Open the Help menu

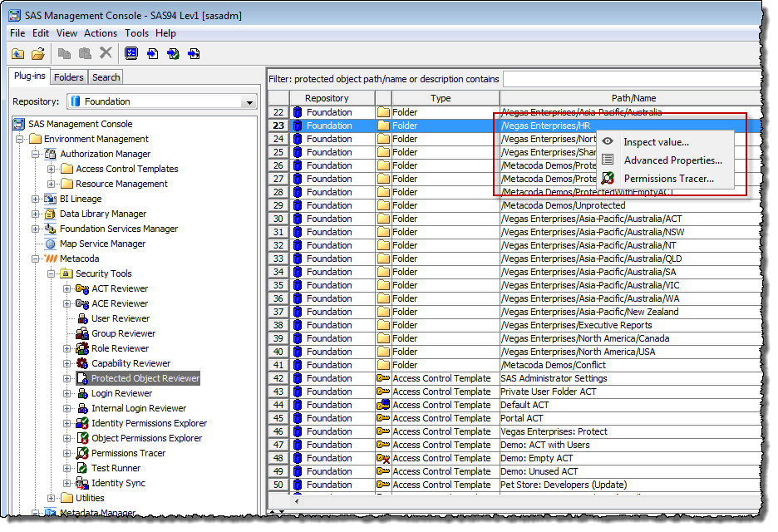[x=165, y=33]
